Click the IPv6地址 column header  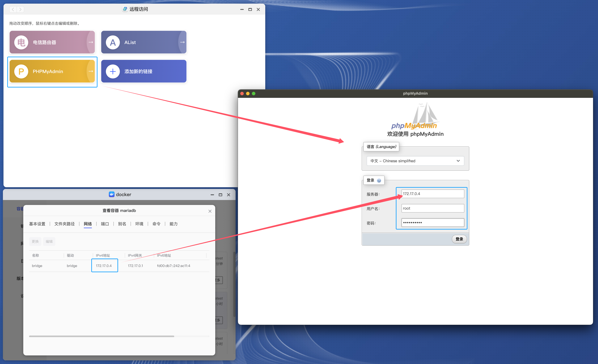coord(164,255)
